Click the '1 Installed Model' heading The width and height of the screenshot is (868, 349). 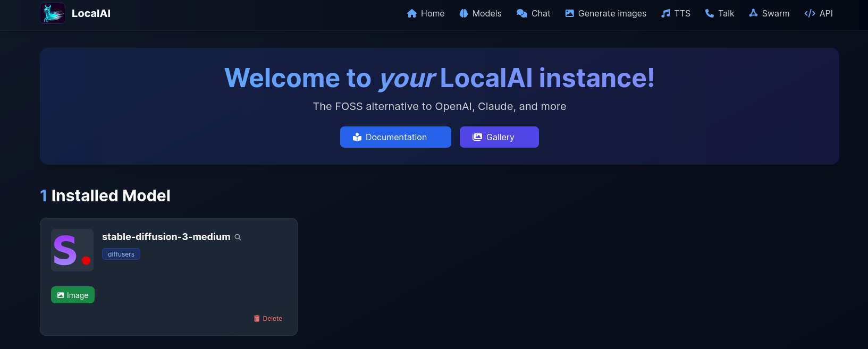pos(105,195)
